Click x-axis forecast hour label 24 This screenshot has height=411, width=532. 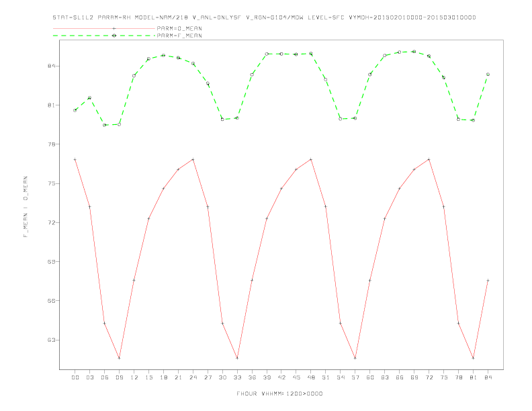[x=193, y=377]
